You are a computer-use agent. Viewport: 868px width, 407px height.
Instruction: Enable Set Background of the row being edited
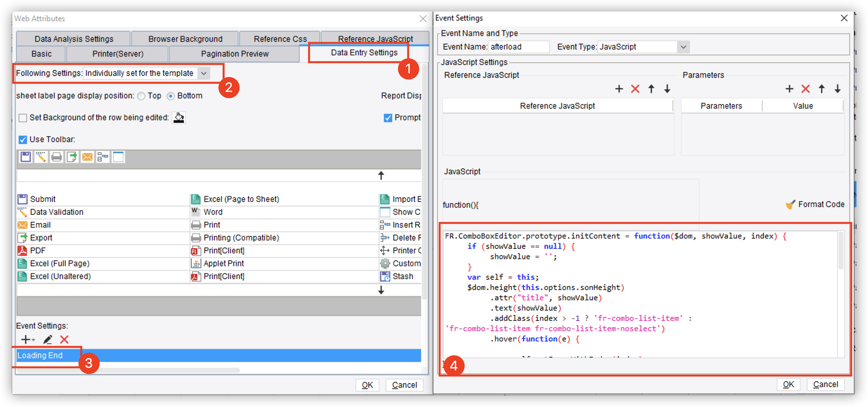point(23,118)
